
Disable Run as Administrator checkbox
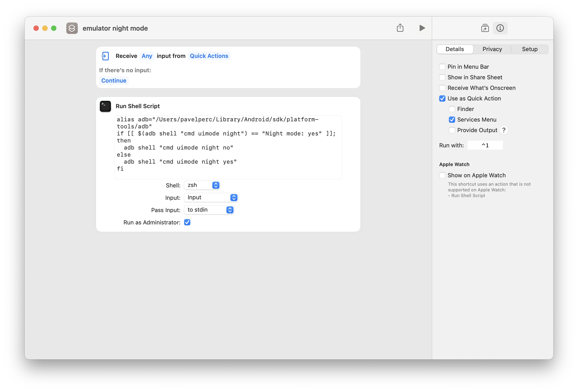[187, 222]
